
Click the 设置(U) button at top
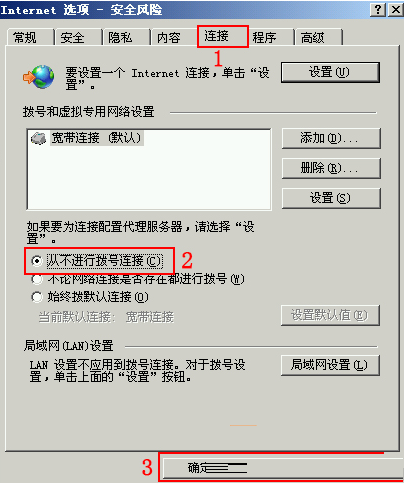[330, 72]
